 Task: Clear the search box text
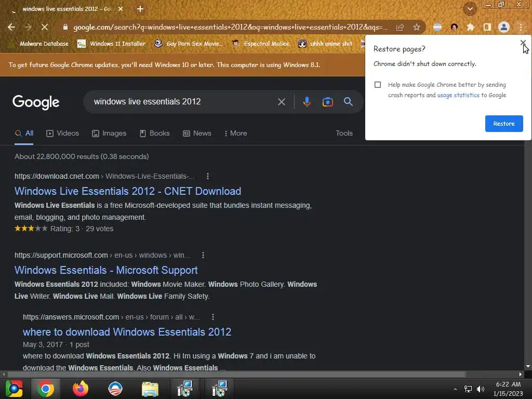tap(281, 102)
